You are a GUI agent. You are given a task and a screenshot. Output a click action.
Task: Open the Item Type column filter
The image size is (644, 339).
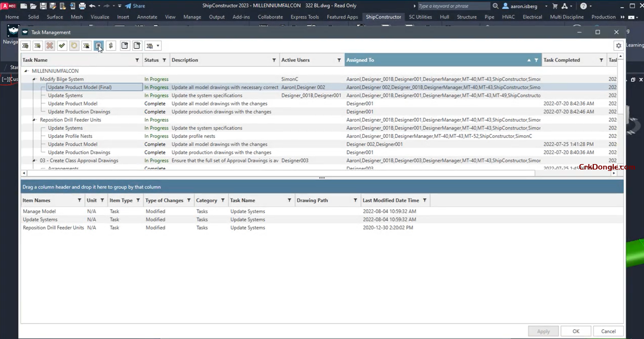coord(138,200)
